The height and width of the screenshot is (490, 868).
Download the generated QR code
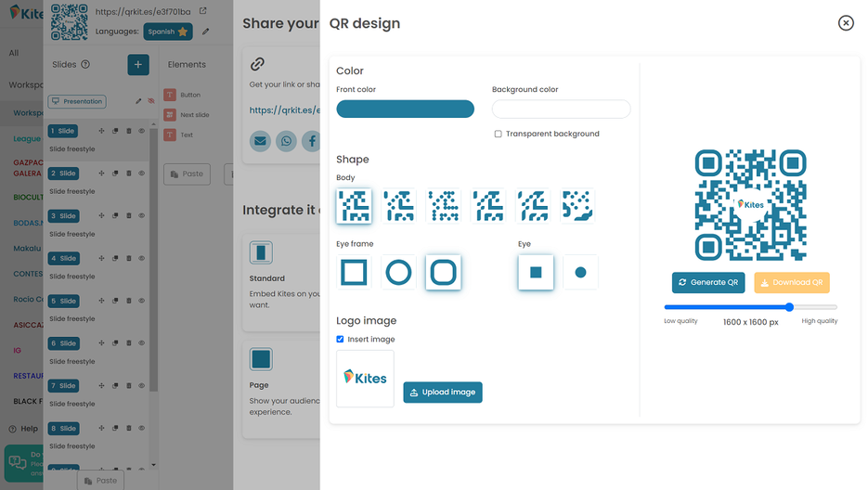(791, 282)
